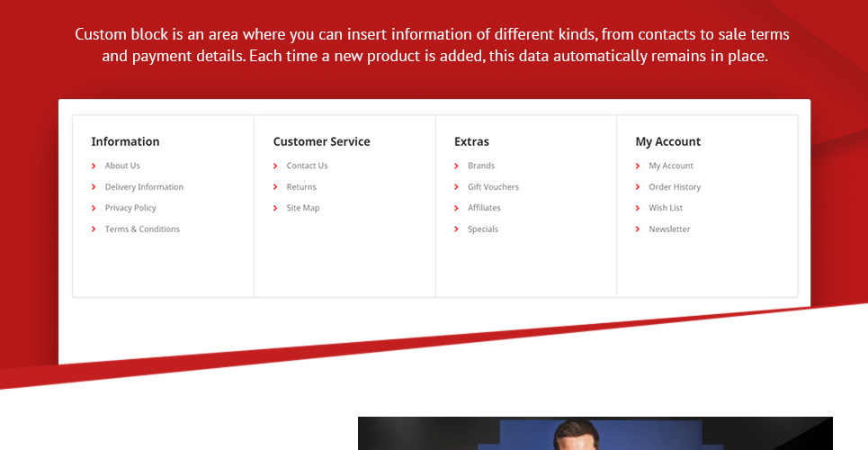Click the red chevron beside About Us

(94, 166)
